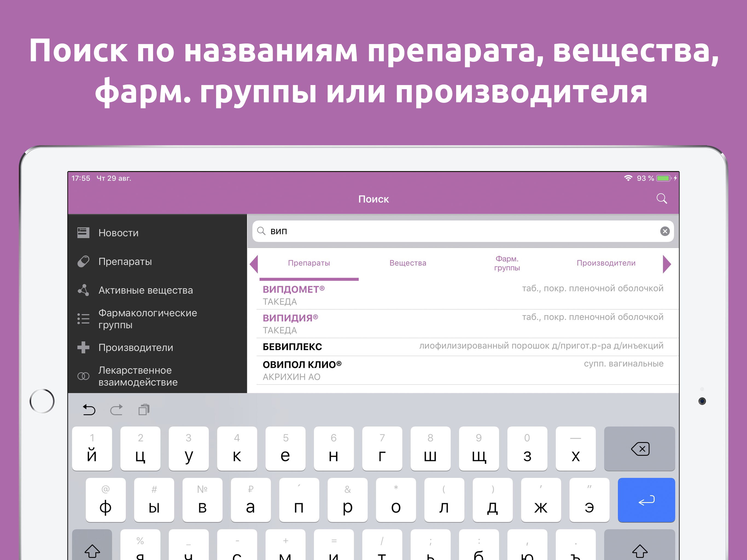
Task: Open the Лекарственное взаимодействие circles icon
Action: click(83, 376)
